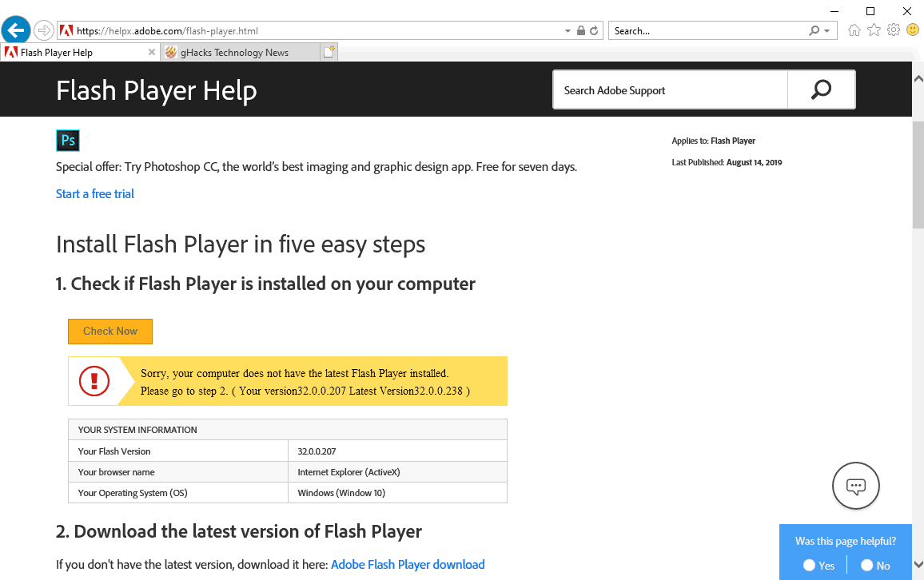Click the Download the latest version heading
The height and width of the screenshot is (580, 924).
(239, 531)
